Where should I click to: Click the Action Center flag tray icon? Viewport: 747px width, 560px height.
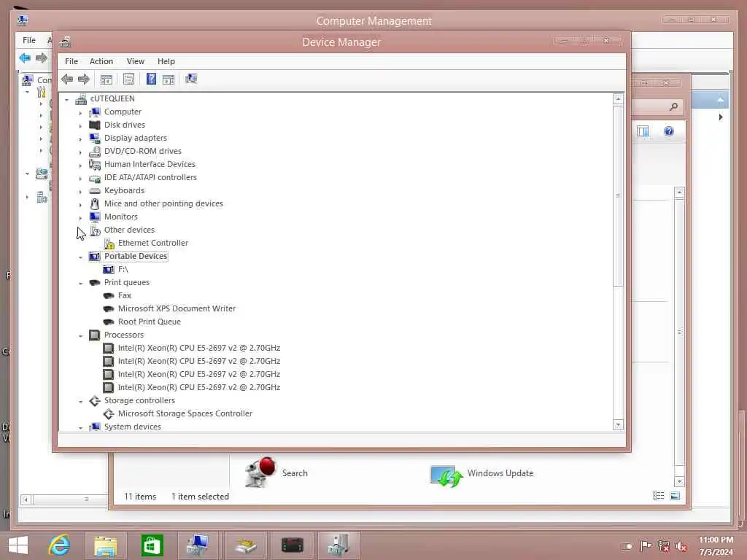click(x=646, y=546)
